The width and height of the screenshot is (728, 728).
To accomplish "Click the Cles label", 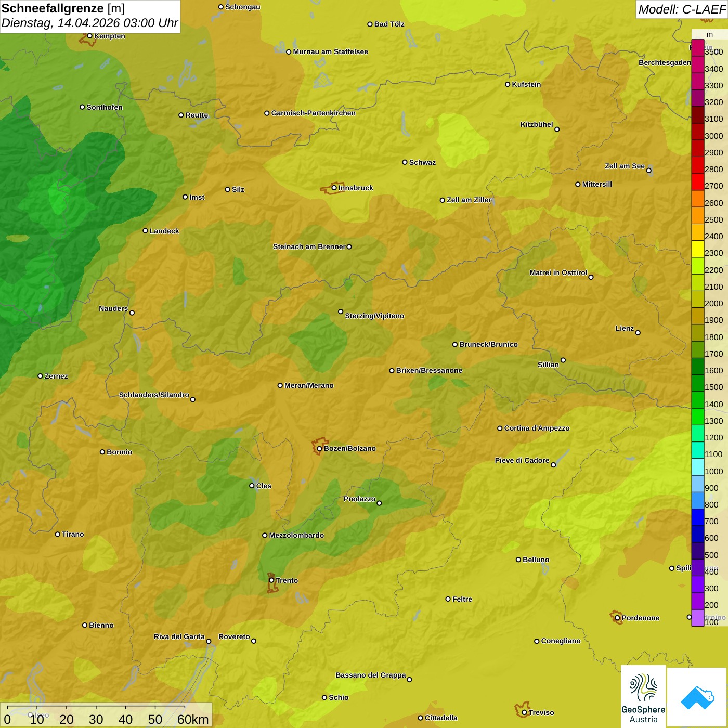I will click(264, 486).
